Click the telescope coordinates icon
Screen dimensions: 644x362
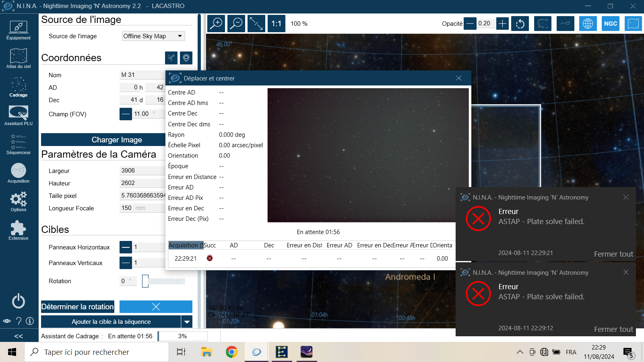click(x=171, y=58)
